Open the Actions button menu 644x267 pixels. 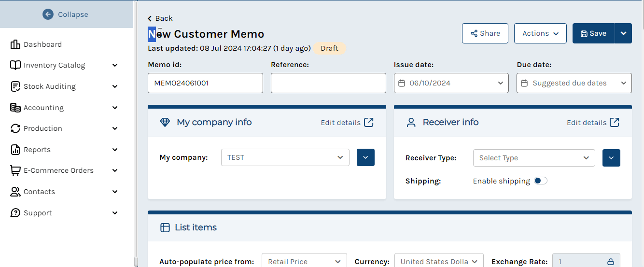pos(540,33)
